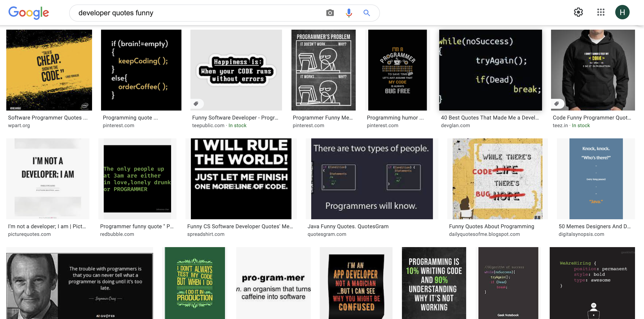Open the keepCoding orderCoffee code image
644x319 pixels.
click(x=141, y=70)
